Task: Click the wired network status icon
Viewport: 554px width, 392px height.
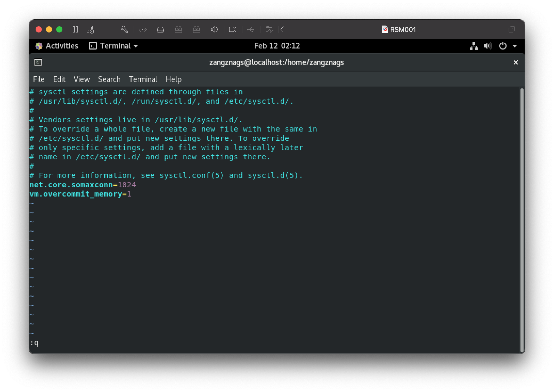Action: pos(474,46)
